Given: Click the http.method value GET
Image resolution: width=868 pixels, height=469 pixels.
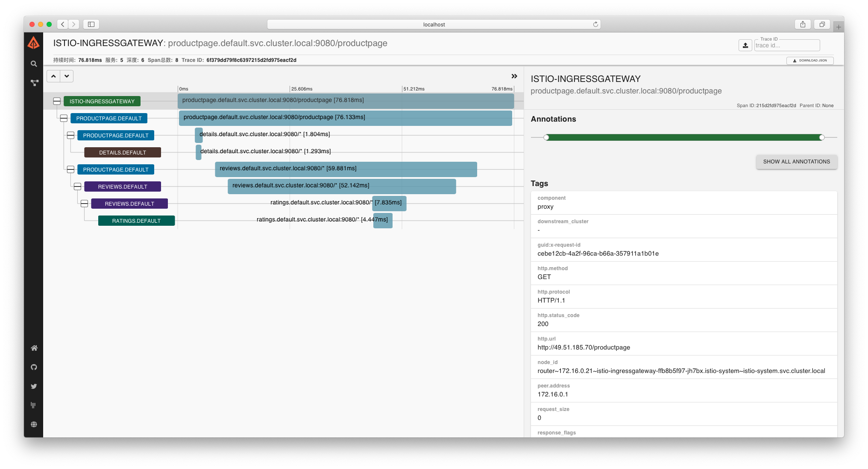Looking at the screenshot, I should [x=544, y=277].
